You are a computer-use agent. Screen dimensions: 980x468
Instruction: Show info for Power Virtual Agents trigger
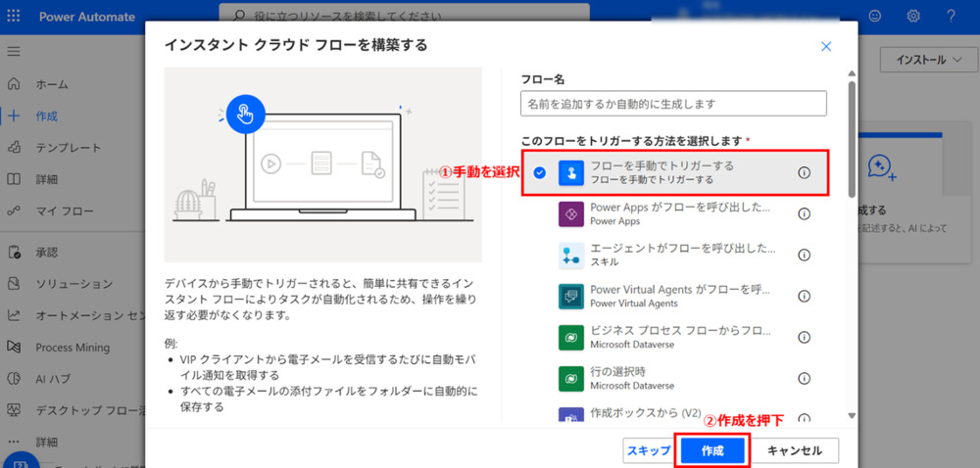pos(805,297)
